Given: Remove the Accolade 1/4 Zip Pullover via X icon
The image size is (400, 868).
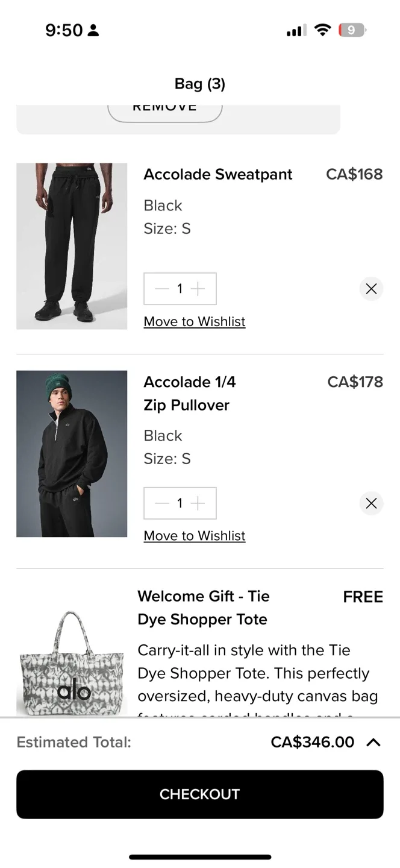Looking at the screenshot, I should click(x=371, y=503).
